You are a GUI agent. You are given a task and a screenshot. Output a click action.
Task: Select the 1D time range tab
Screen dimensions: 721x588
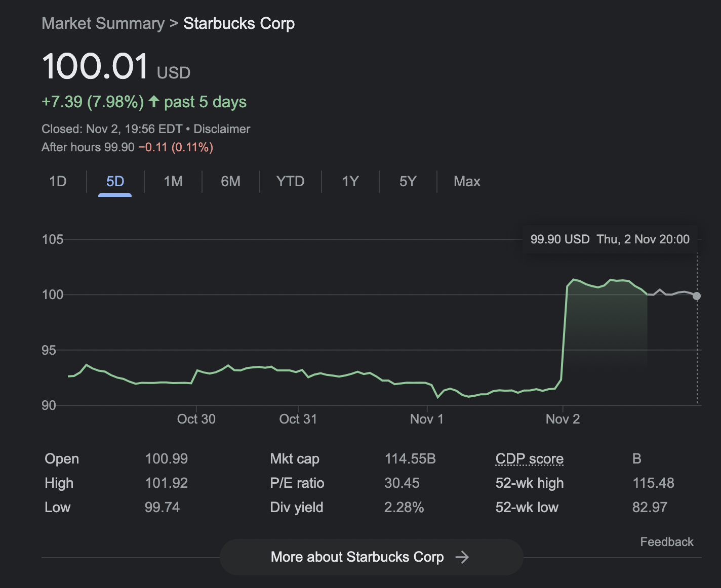pyautogui.click(x=58, y=181)
